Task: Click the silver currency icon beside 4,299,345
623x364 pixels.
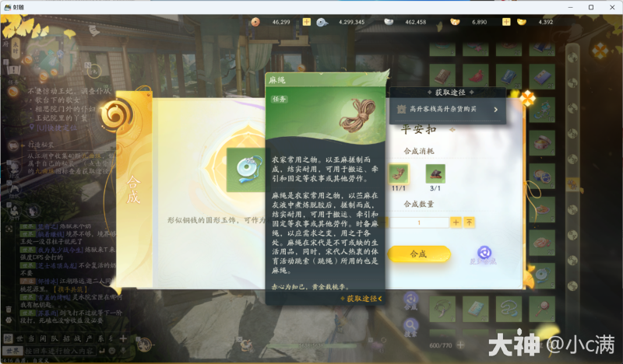Action: [322, 23]
